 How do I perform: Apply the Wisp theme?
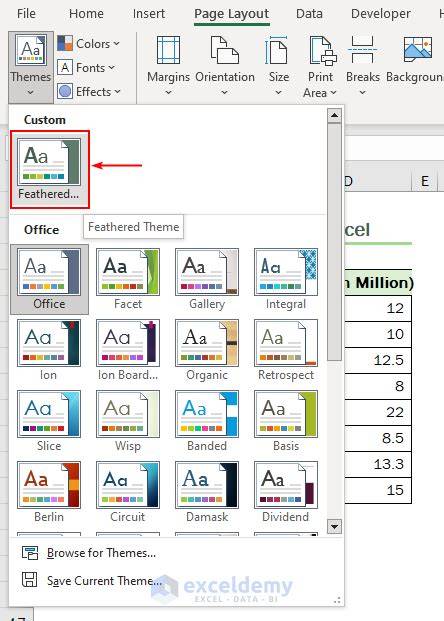(x=128, y=421)
